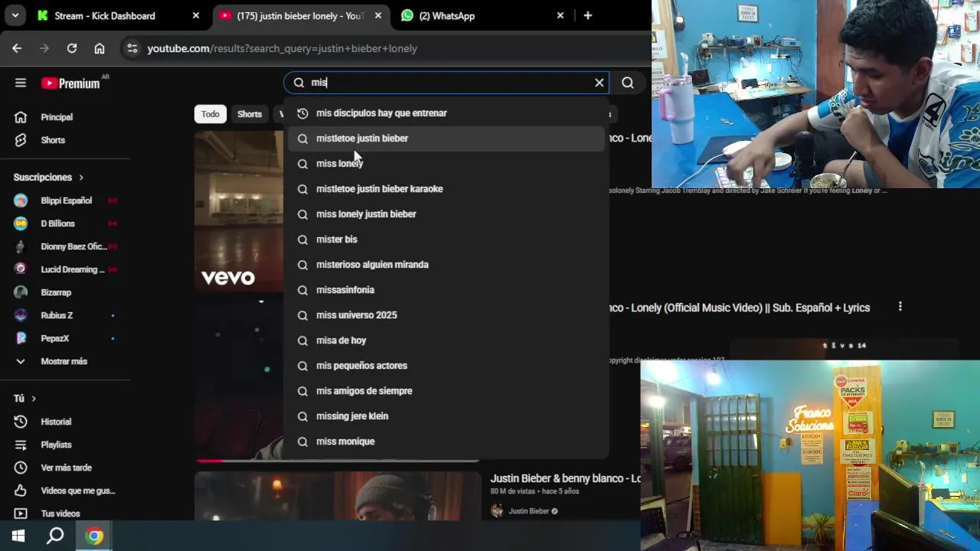This screenshot has width=980, height=551.
Task: Select 'missing jere klein' suggestion
Action: click(x=446, y=416)
